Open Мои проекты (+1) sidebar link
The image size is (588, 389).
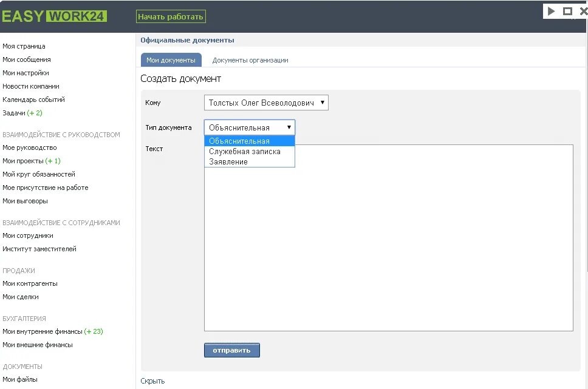pos(32,161)
